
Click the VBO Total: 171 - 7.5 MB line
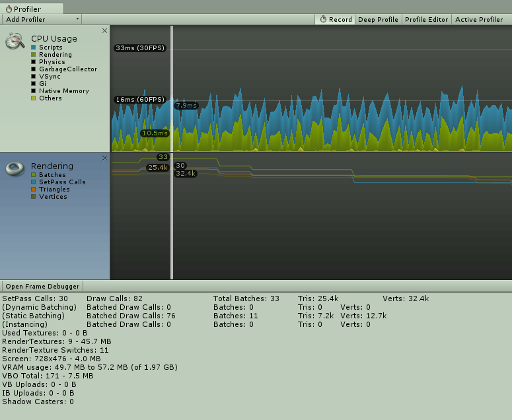[48, 376]
